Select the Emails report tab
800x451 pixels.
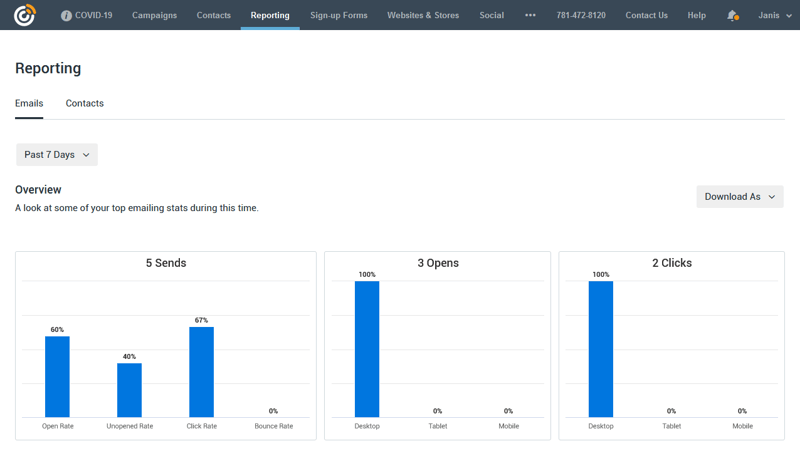point(29,103)
